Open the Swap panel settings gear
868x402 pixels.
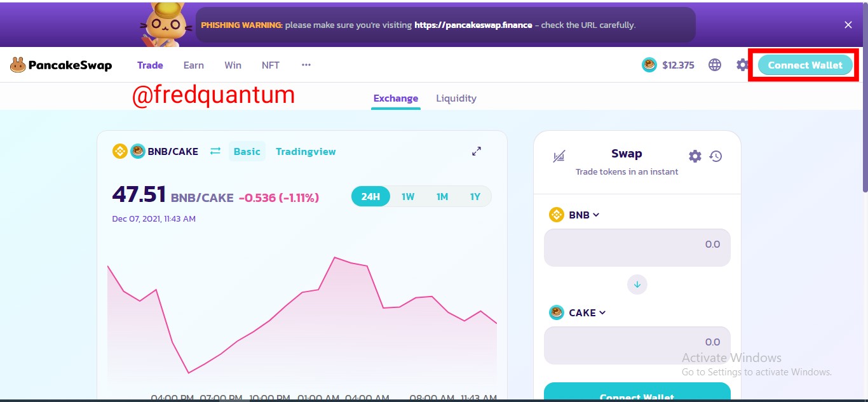(695, 156)
